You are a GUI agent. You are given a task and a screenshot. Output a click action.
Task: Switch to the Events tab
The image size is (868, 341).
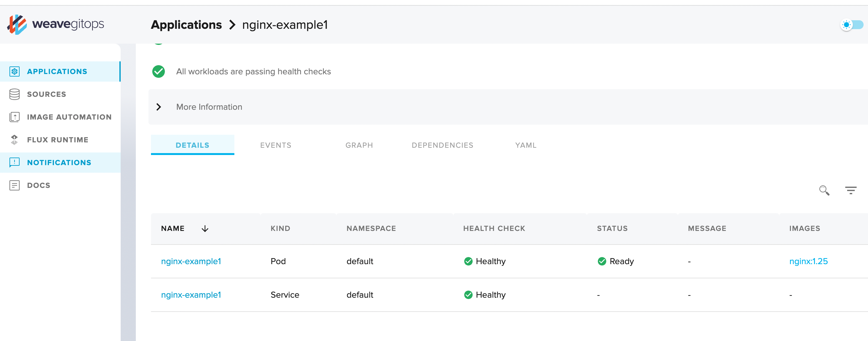click(276, 145)
